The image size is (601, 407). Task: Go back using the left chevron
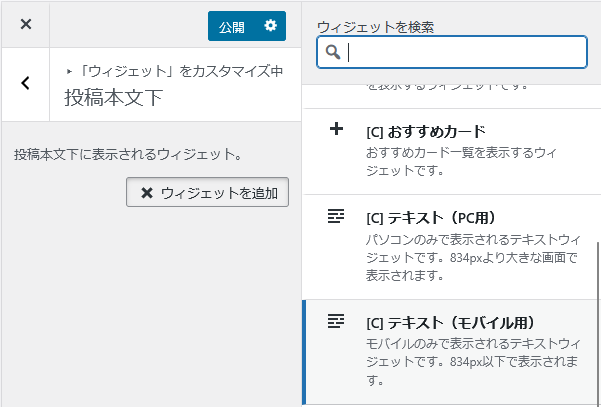pos(26,84)
